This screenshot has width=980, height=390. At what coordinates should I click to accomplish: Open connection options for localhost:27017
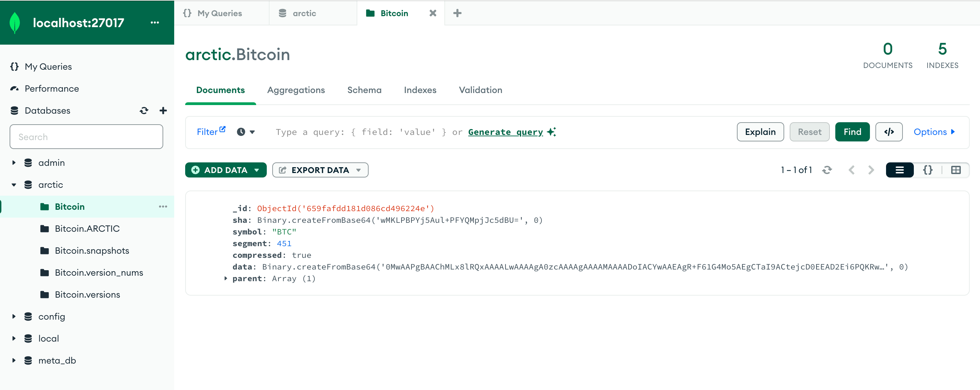pos(155,22)
